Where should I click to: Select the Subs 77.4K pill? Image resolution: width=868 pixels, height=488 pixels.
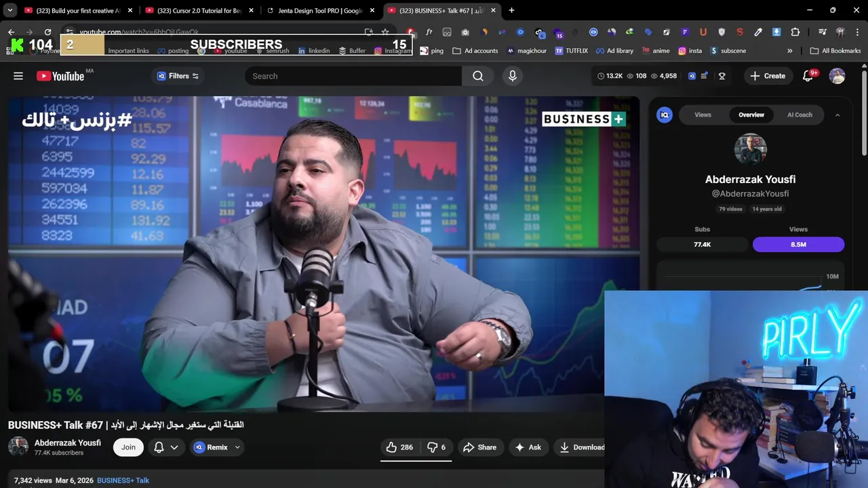pos(702,244)
